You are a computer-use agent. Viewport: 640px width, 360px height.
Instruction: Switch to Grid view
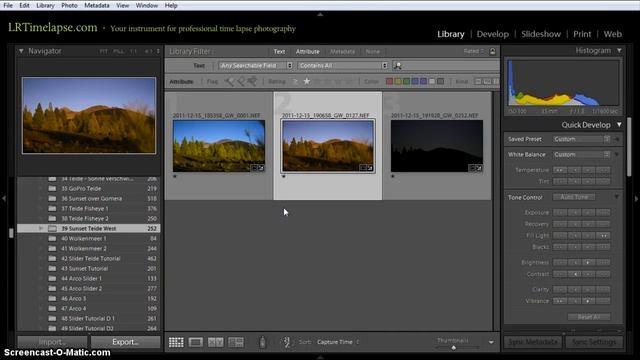(x=176, y=342)
